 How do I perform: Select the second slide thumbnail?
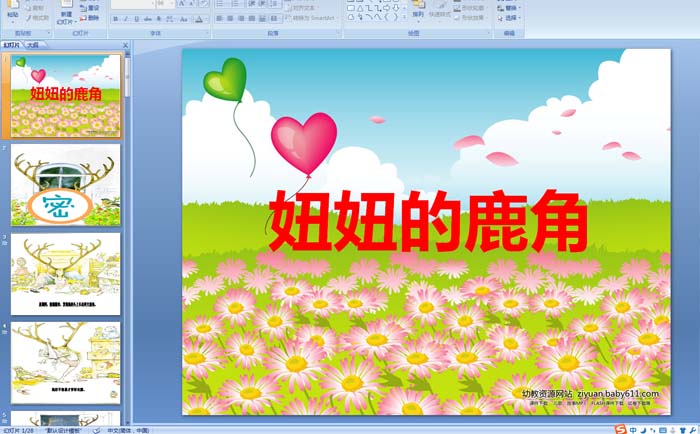point(65,185)
